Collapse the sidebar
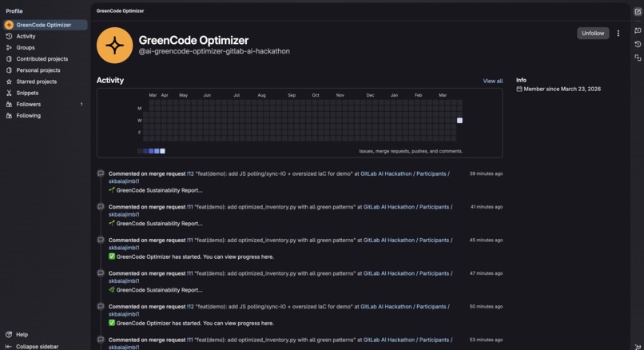 click(33, 346)
